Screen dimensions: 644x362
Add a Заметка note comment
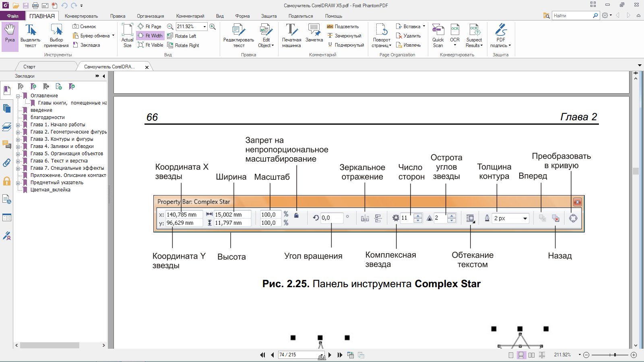coord(314,33)
